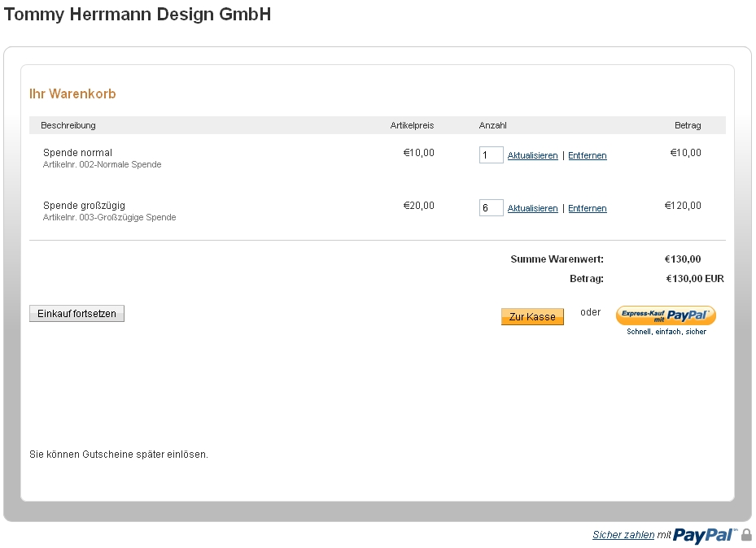Open the Sicher zahlen link
Viewport: 756px width, 548px height.
tap(623, 535)
